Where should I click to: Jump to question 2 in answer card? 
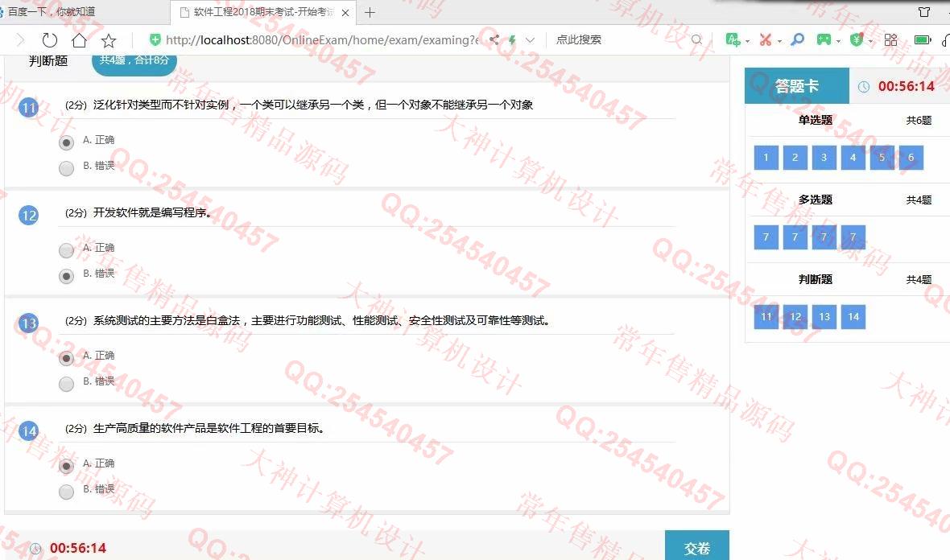(x=795, y=158)
